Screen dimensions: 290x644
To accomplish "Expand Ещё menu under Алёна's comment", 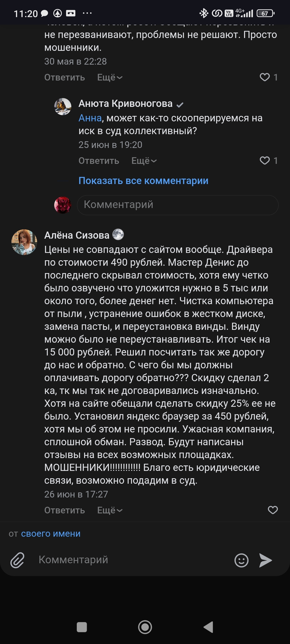I will pos(110,510).
